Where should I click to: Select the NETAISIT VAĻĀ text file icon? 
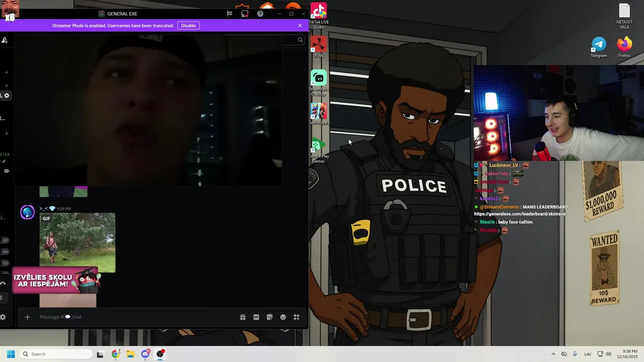(624, 16)
